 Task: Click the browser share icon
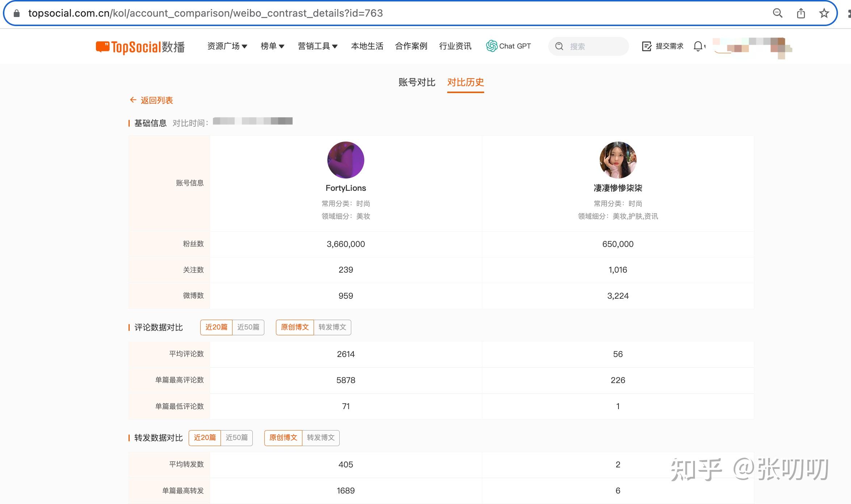801,13
